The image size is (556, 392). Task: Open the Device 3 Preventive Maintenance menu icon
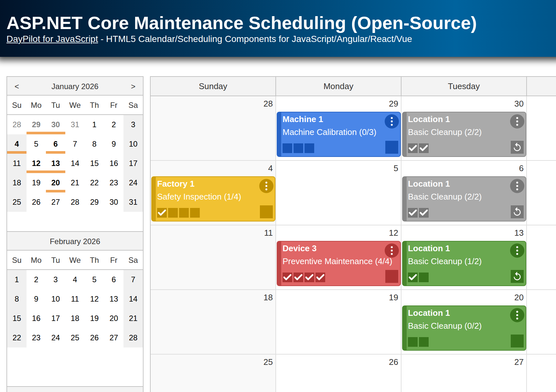(x=391, y=251)
